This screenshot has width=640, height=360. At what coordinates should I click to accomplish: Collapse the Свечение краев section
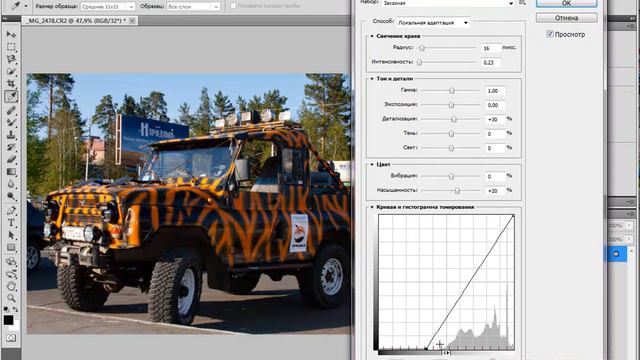pyautogui.click(x=372, y=36)
